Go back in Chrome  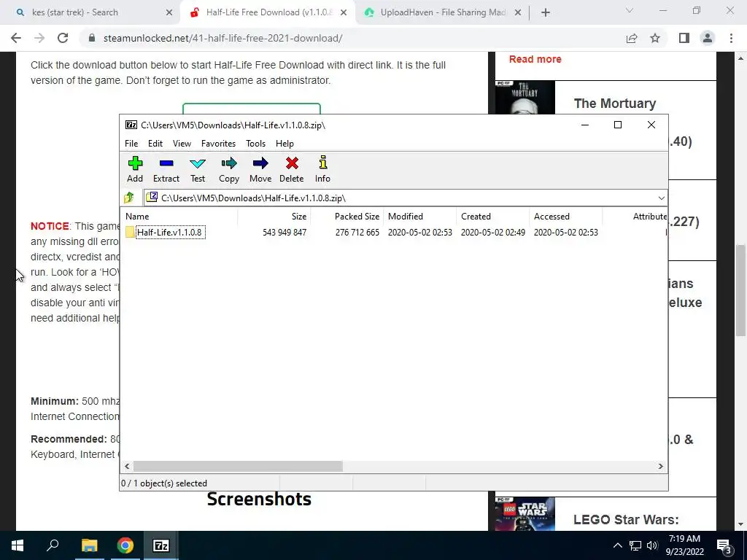(x=16, y=38)
